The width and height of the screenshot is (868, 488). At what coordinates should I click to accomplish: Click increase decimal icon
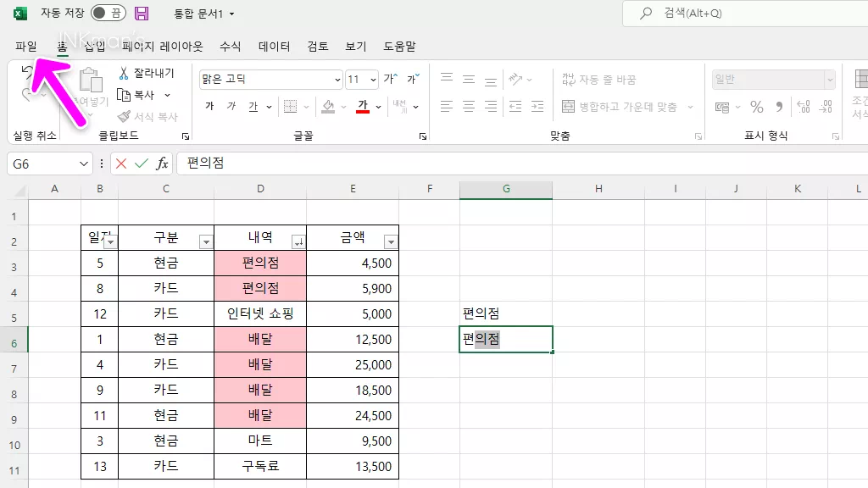tap(804, 106)
